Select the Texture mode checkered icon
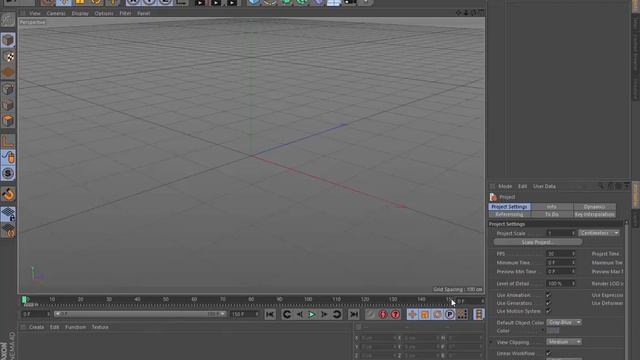Screen dimensions: 640x360 pyautogui.click(x=8, y=56)
